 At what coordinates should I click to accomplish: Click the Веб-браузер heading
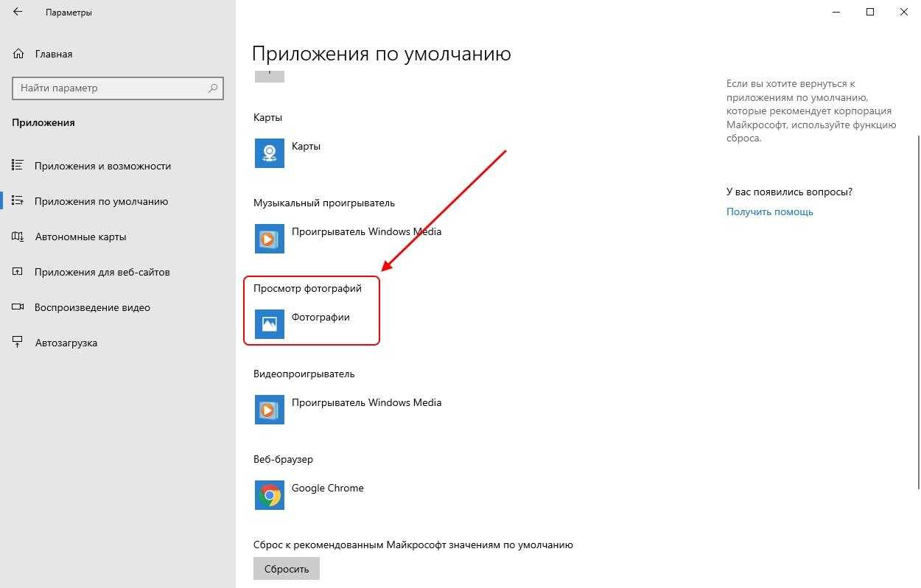pyautogui.click(x=283, y=459)
